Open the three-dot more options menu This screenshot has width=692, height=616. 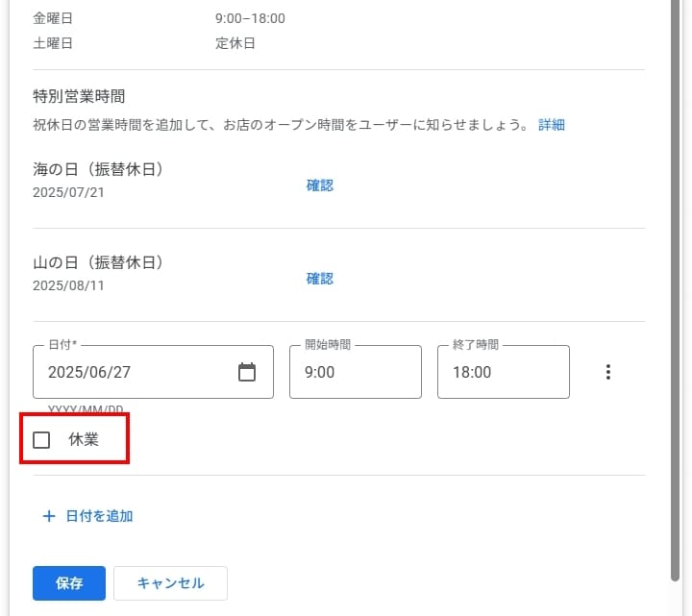point(607,372)
